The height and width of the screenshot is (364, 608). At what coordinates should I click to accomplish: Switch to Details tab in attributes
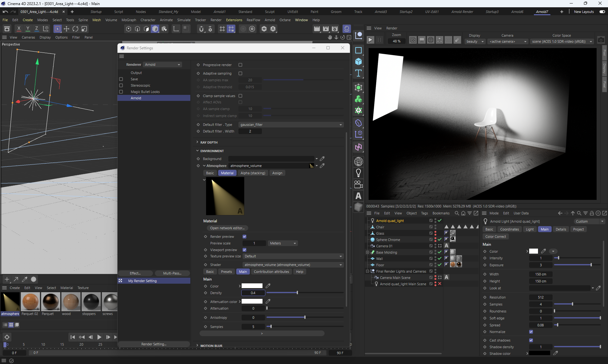[560, 229]
